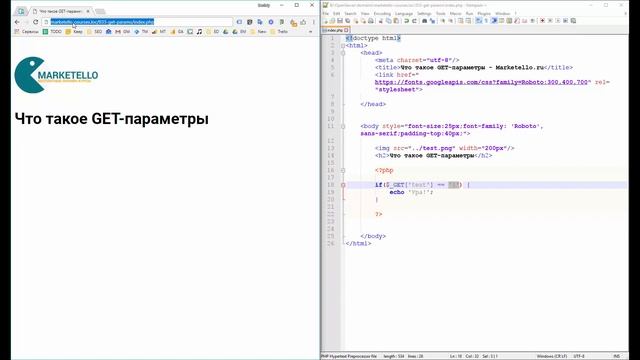Open the Settings menu in Notepad++
The width and height of the screenshot is (640, 360).
[x=424, y=13]
